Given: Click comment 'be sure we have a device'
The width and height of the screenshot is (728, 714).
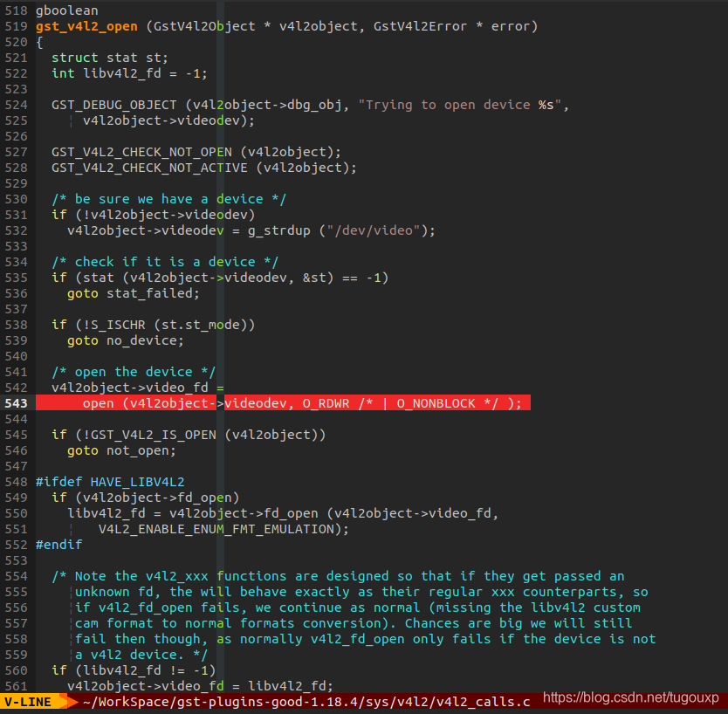Looking at the screenshot, I should (x=169, y=199).
